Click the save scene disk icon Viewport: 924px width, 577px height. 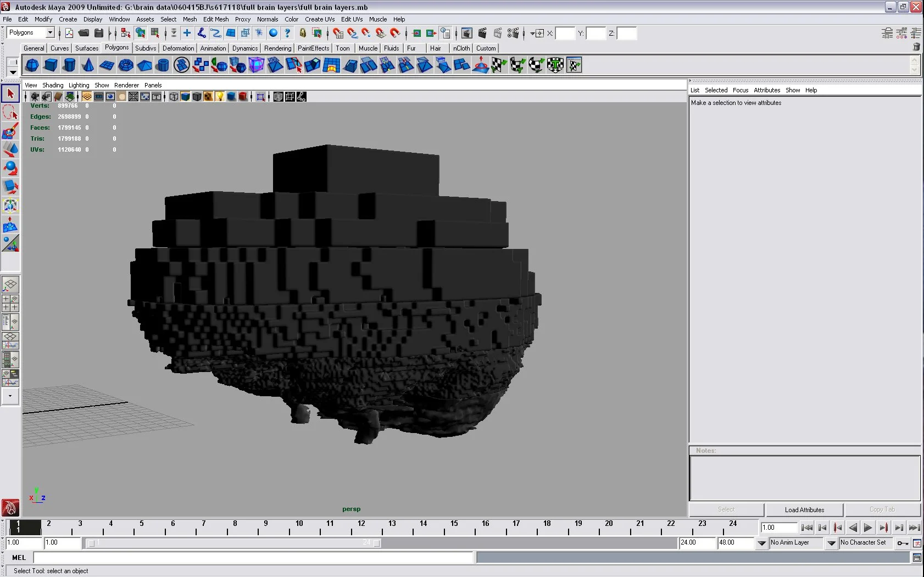click(99, 34)
